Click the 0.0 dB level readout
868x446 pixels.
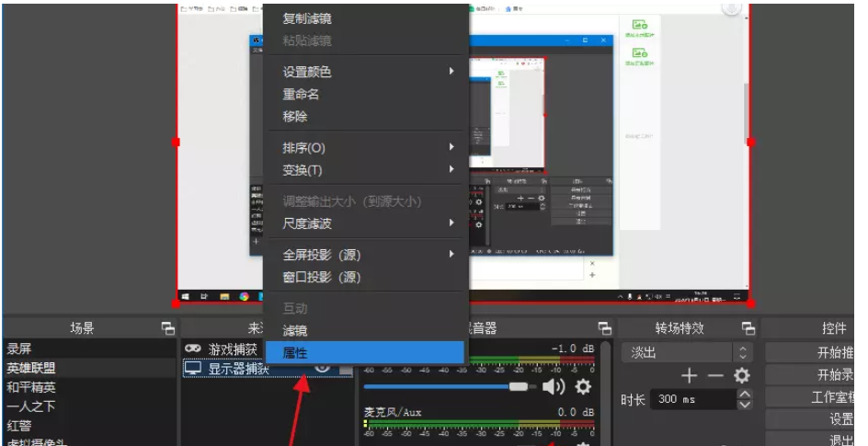tap(576, 412)
